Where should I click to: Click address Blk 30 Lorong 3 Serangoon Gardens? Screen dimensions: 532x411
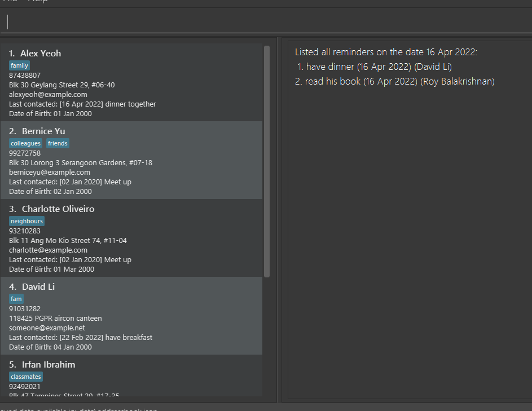pos(81,163)
